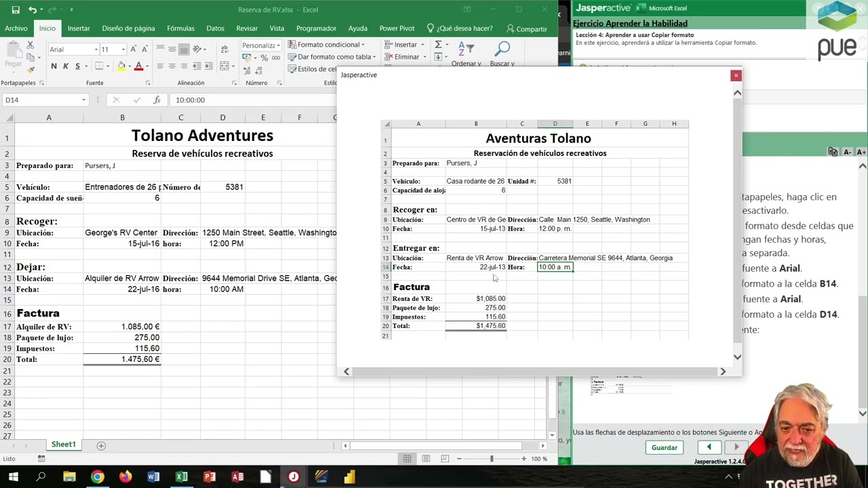The height and width of the screenshot is (488, 868).
Task: Save the workbook from the quick access toolbar
Action: tap(16, 9)
